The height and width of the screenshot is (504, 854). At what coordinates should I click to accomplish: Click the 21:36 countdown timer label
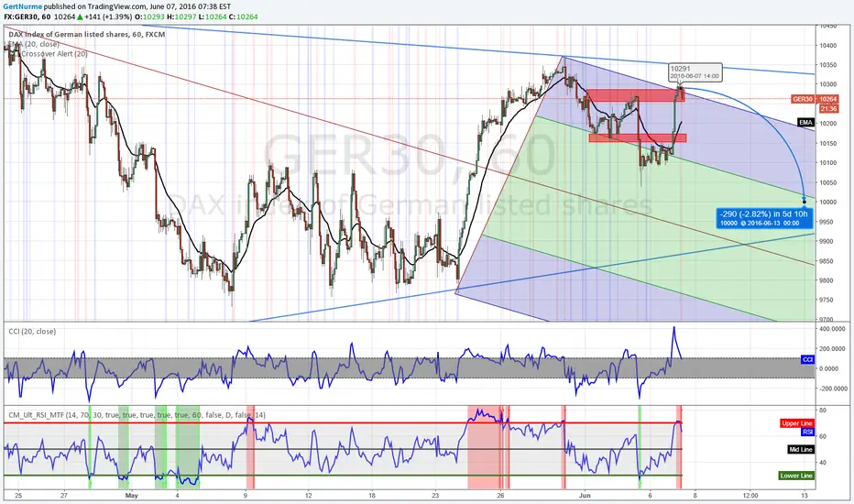pyautogui.click(x=827, y=109)
